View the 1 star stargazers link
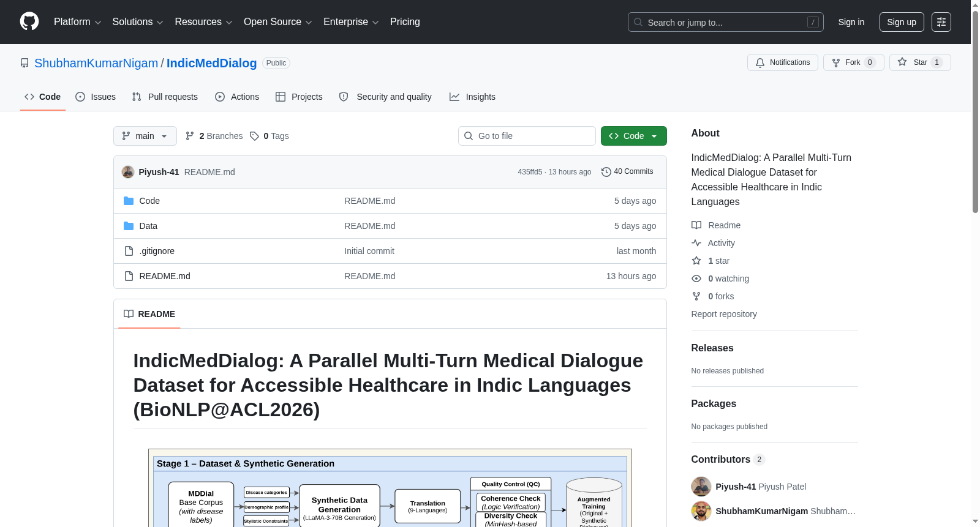980x527 pixels. point(710,261)
